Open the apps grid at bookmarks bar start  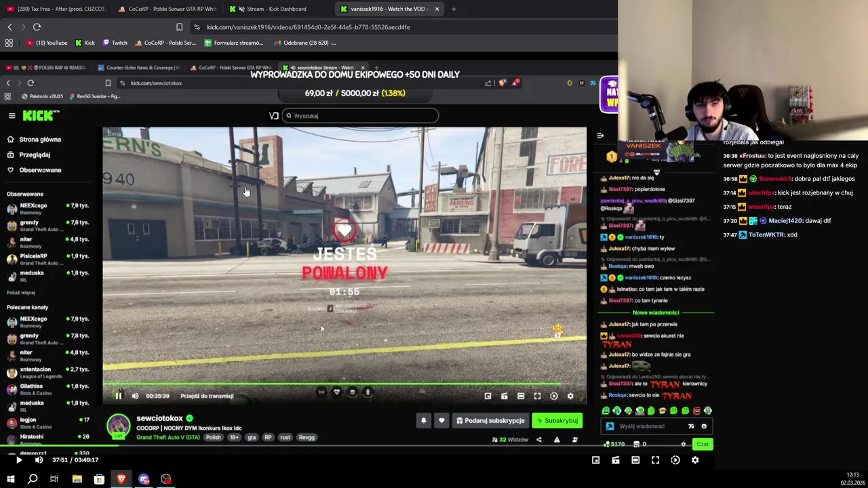(x=9, y=43)
